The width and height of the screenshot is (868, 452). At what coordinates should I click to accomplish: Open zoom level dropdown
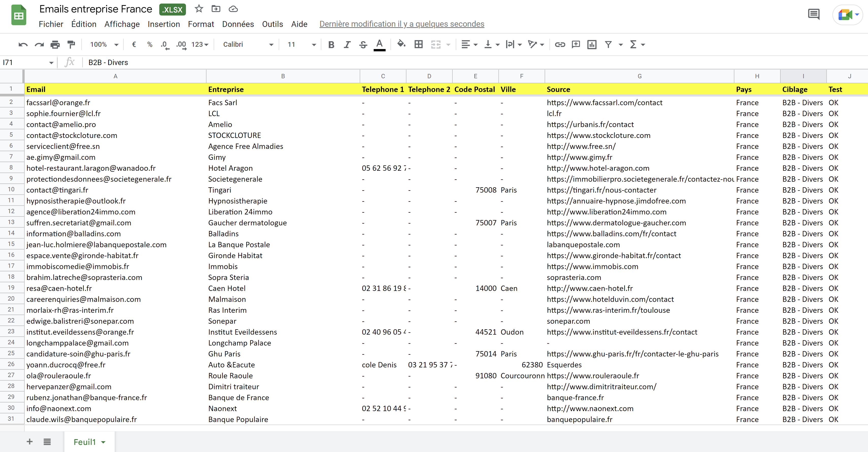click(x=104, y=44)
